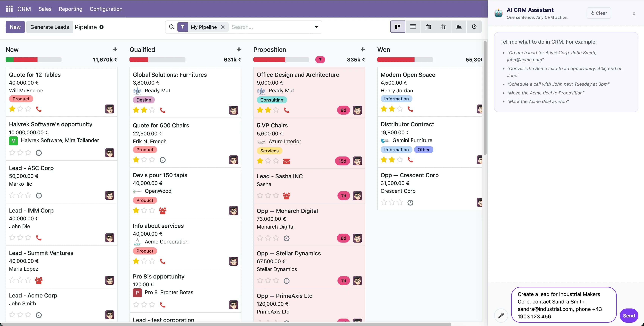The height and width of the screenshot is (326, 644).
Task: Set first star on Lead - IMM Corp
Action: (12, 237)
